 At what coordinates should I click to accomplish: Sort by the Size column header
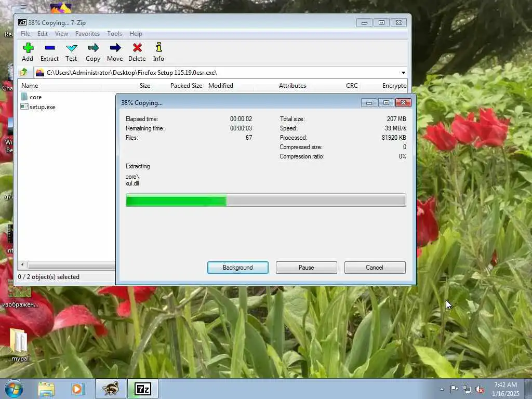tap(145, 86)
